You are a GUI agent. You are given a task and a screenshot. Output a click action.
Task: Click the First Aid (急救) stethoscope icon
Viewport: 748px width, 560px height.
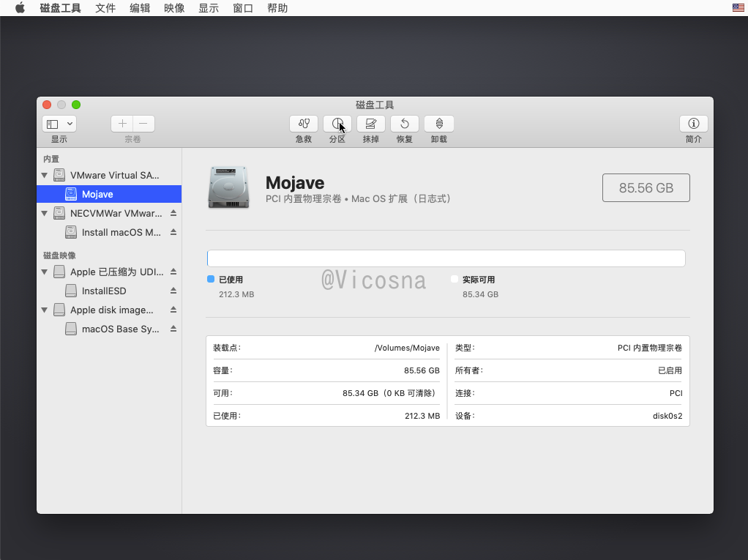click(x=304, y=124)
